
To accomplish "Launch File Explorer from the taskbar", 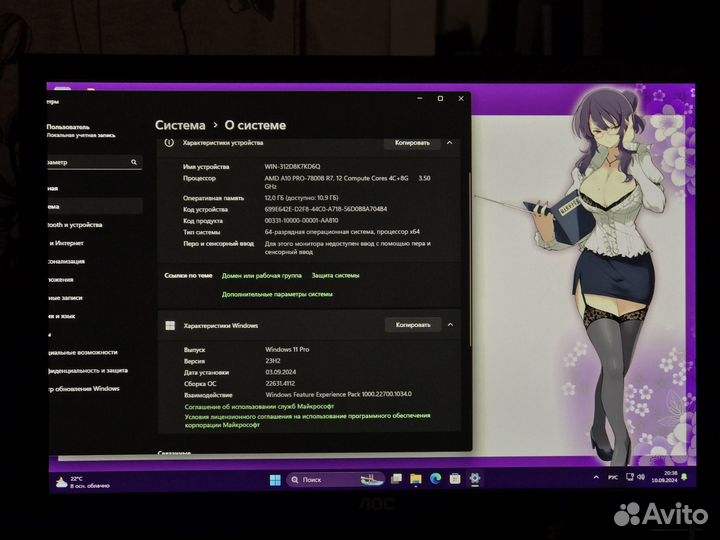I will tap(416, 479).
